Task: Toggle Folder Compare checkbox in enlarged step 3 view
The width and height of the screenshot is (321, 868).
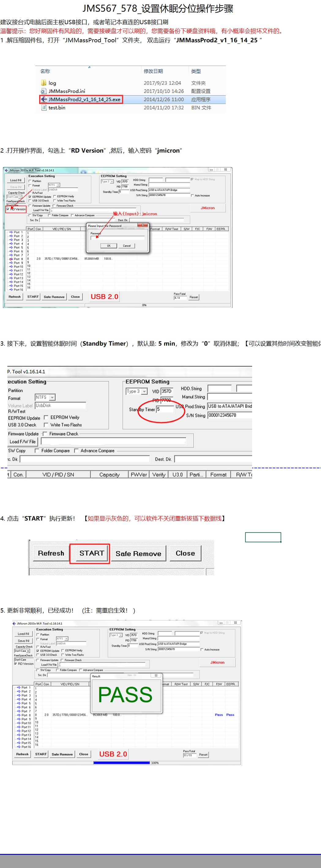Action: pos(37,450)
